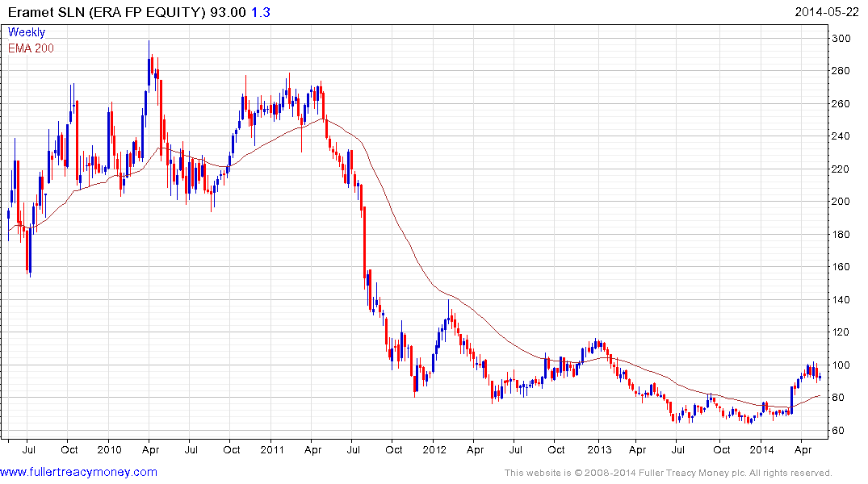This screenshot has width=868, height=484.
Task: Select the last price value 93.00
Action: pos(228,12)
